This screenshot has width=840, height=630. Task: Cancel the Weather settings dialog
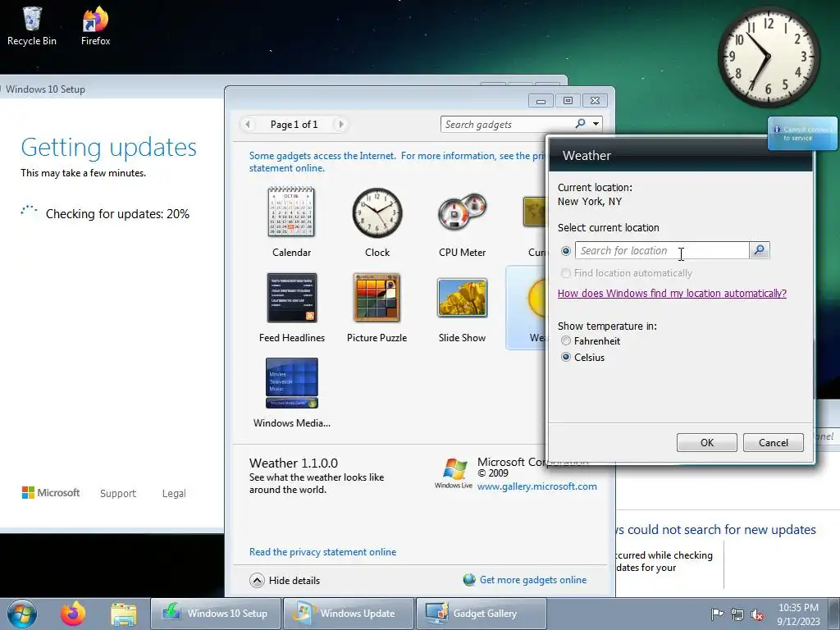[773, 442]
